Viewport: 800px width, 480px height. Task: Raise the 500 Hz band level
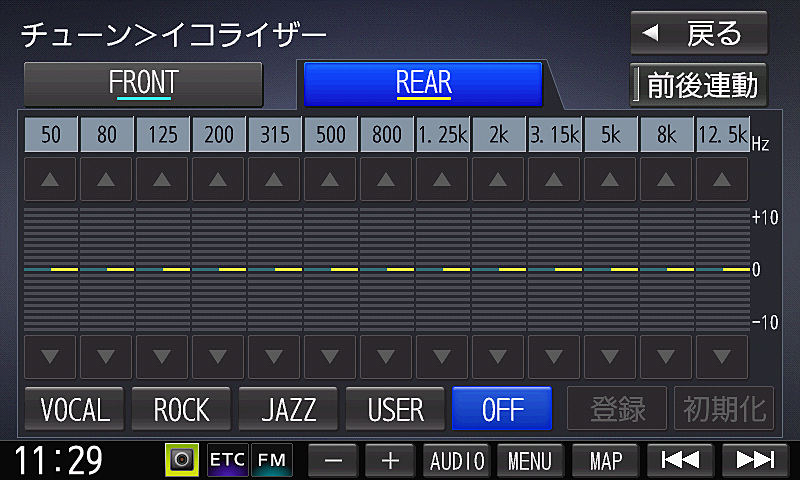click(x=330, y=179)
